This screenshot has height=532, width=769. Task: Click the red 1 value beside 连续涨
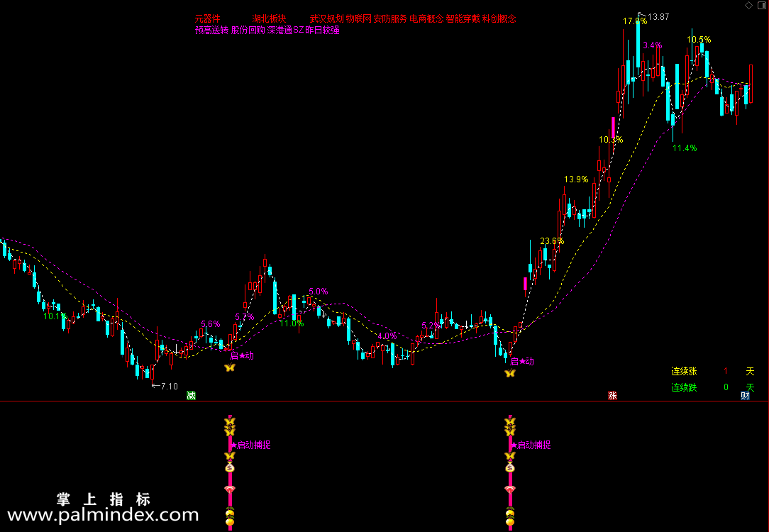click(x=726, y=371)
